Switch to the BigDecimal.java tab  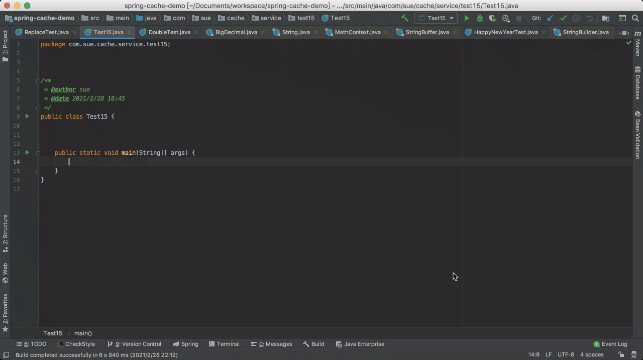click(232, 32)
